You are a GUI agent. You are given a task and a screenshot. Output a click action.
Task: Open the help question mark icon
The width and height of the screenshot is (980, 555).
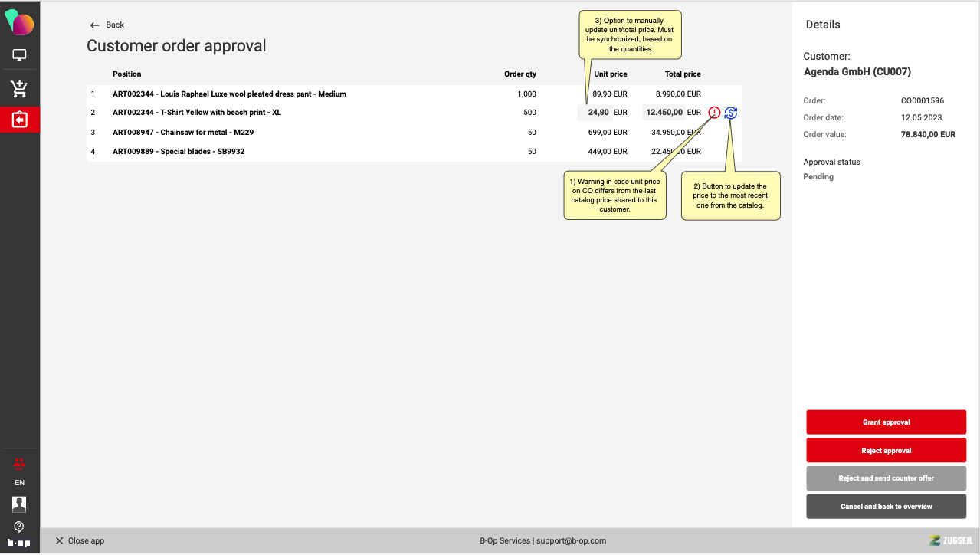point(20,527)
